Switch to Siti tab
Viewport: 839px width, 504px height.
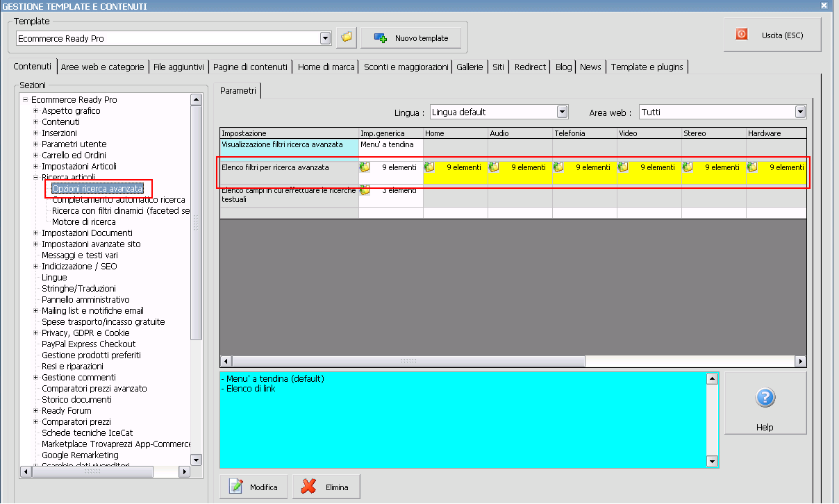(x=498, y=67)
